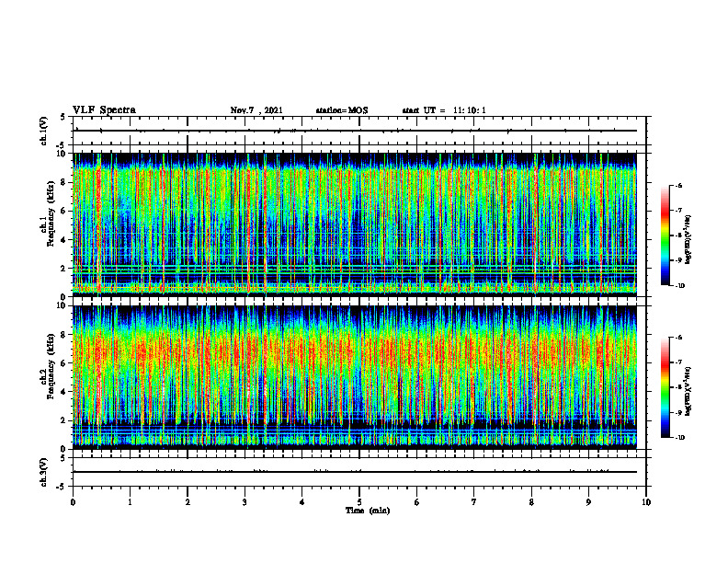Click the ch.3 voltage waveform trace
The height and width of the screenshot is (563, 728).
[355, 472]
